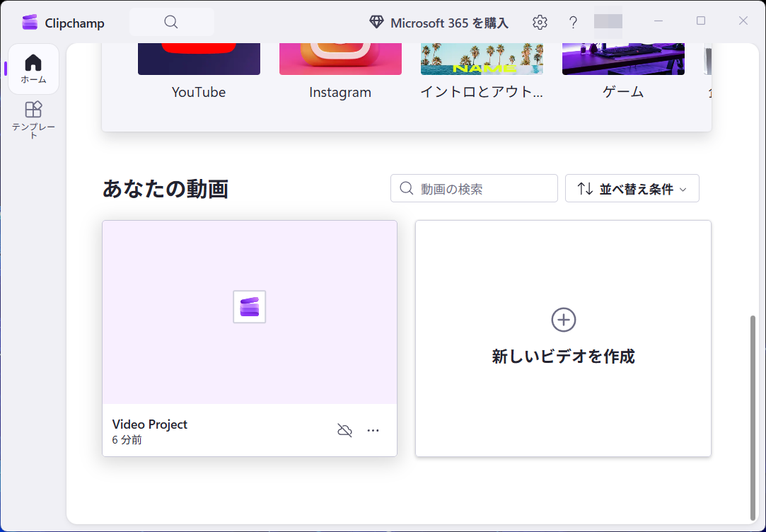Click the cloud-off sync icon on Video Project
The height and width of the screenshot is (532, 766).
coord(345,430)
